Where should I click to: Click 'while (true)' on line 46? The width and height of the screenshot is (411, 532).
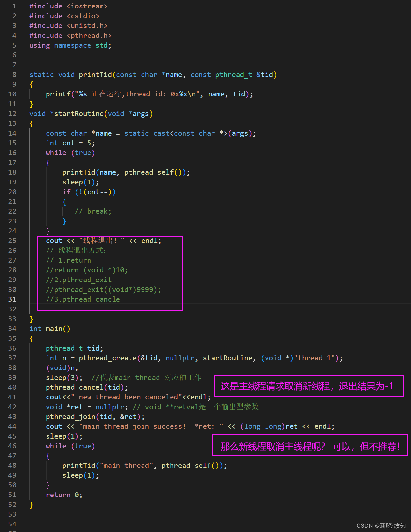click(x=70, y=446)
